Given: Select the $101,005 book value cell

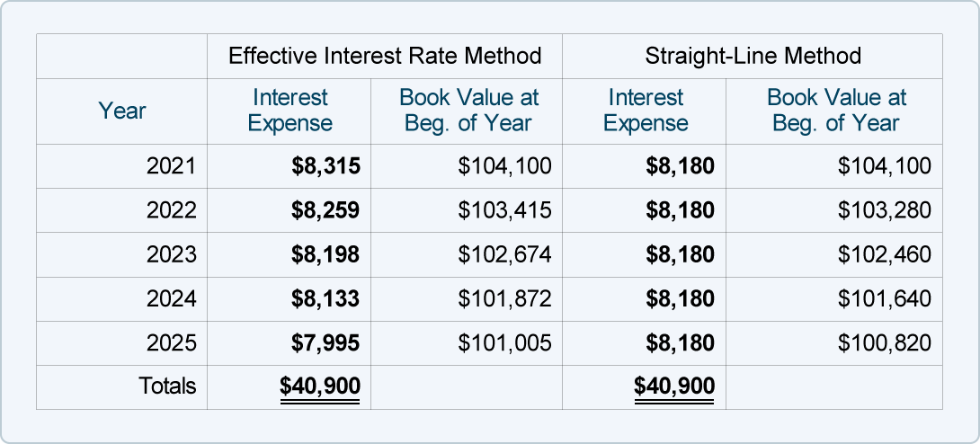Looking at the screenshot, I should (x=504, y=342).
